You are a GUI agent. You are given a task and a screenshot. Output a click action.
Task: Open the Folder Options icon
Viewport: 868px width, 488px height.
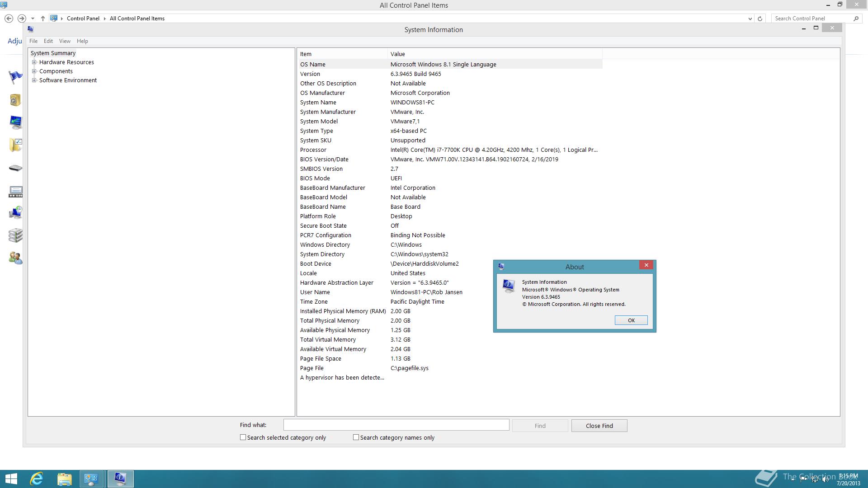point(15,145)
